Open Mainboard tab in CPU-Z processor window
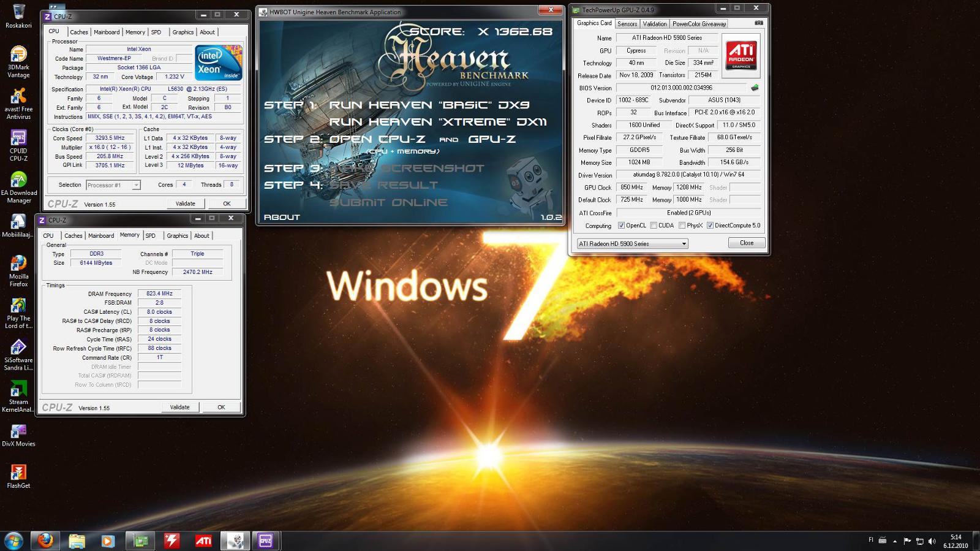This screenshot has height=551, width=980. click(107, 32)
